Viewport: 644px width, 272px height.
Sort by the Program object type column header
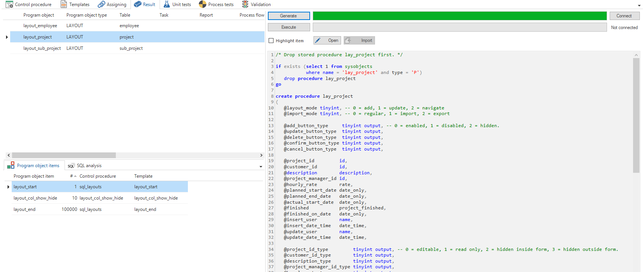(x=86, y=15)
